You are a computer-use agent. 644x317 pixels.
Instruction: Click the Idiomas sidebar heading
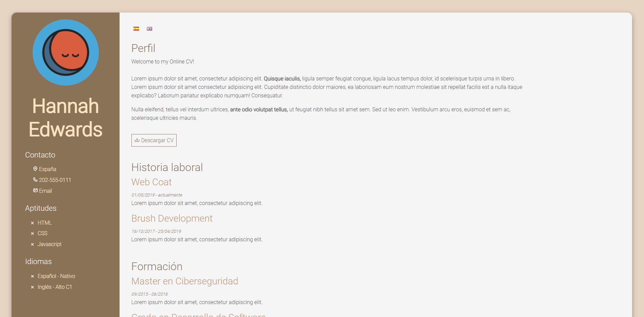coord(38,261)
